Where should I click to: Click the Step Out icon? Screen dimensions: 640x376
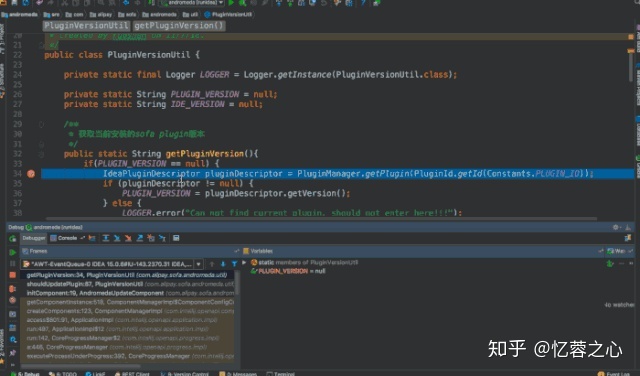140,238
